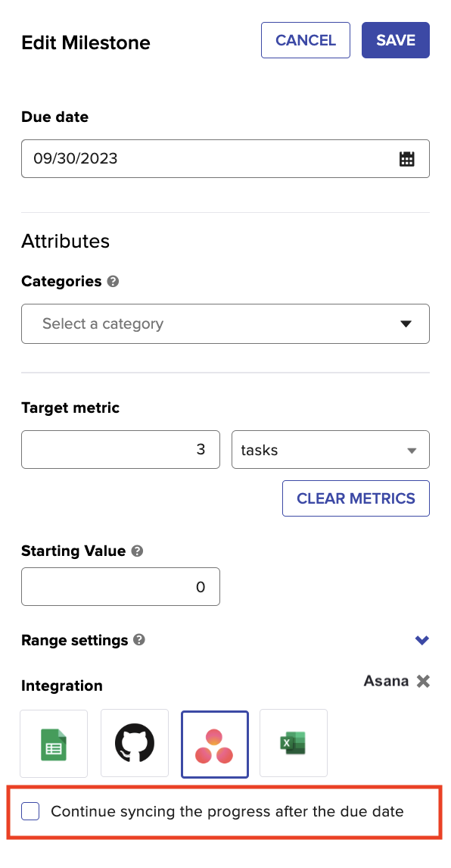Pick the Excel integration icon
Image resolution: width=451 pixels, height=868 pixels.
(x=294, y=744)
